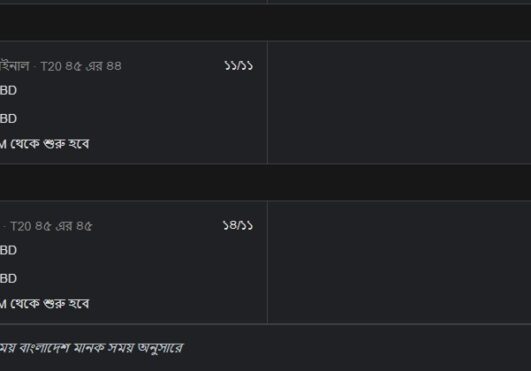
Task: Click the dark header band above the ১৪/১১ match
Action: coord(266,182)
